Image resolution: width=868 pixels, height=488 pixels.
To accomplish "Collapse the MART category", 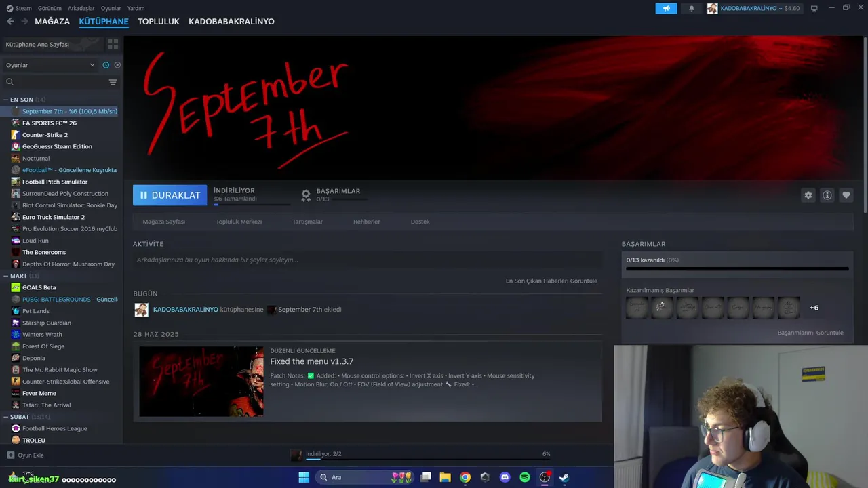I will point(5,276).
